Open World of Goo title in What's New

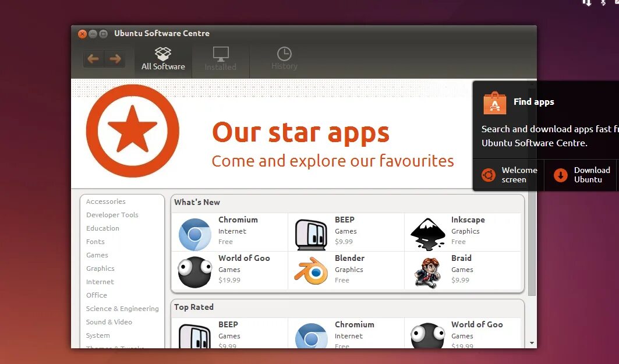[245, 258]
